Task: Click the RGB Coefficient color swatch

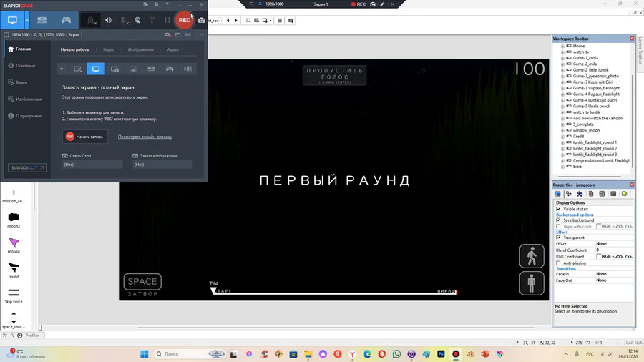Action: (x=599, y=257)
